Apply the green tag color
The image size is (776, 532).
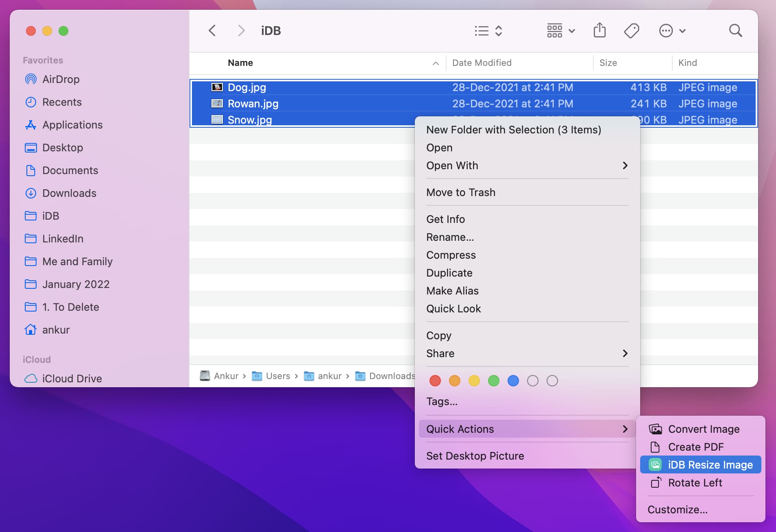tap(494, 381)
